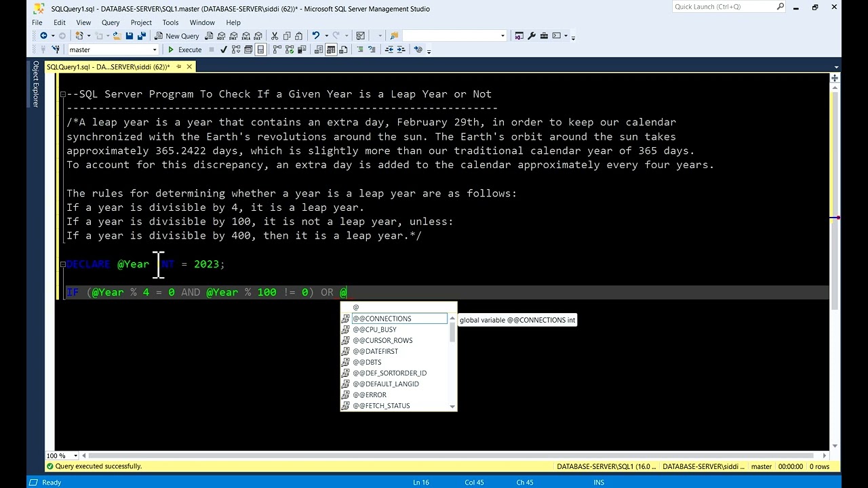Toggle Include Live Query Statistics
The width and height of the screenshot is (868, 488).
click(x=290, y=49)
